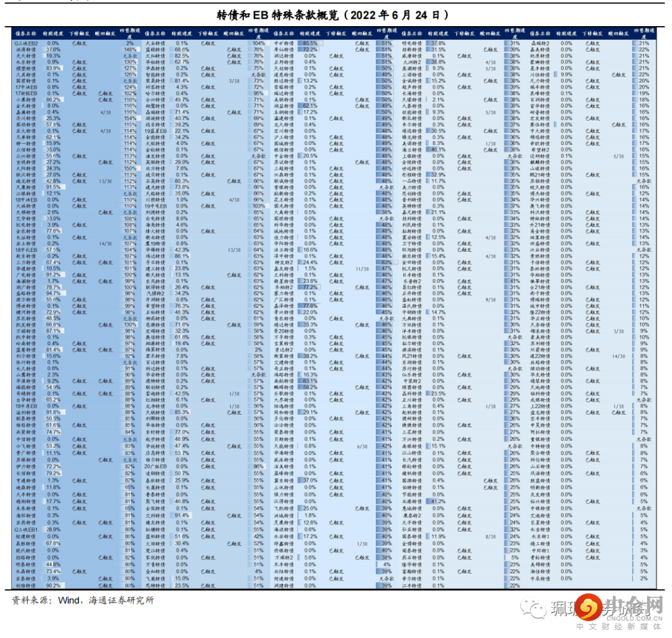The width and height of the screenshot is (672, 638).
Task: Click the 91.5% conversion progress cell
Action: (53, 187)
